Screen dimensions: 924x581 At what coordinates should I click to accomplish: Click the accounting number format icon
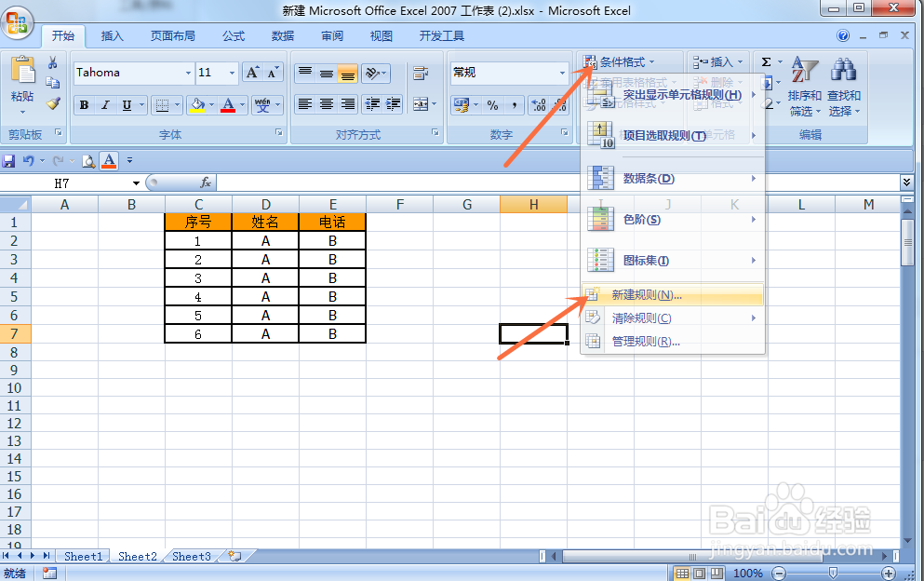tap(462, 105)
